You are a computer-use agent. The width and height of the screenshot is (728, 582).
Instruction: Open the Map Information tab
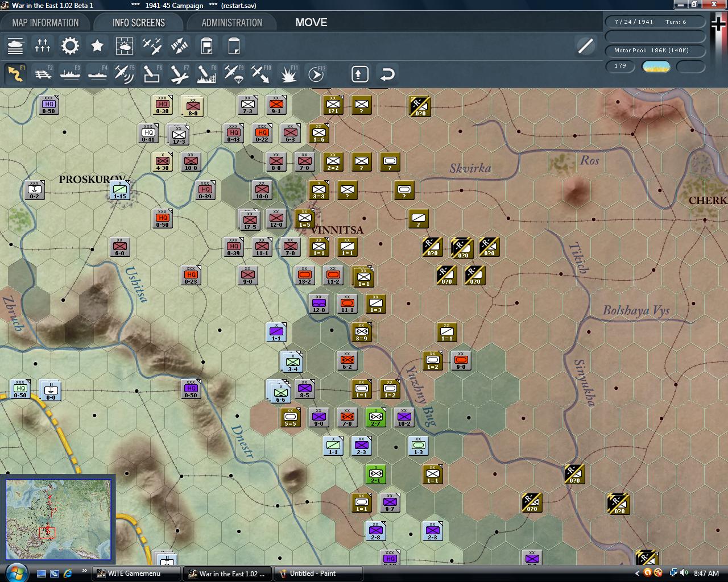point(45,23)
